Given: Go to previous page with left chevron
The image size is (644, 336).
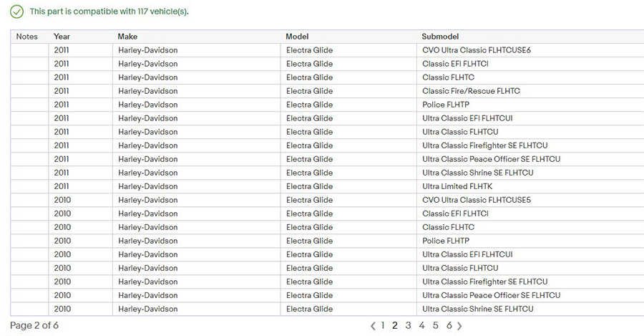Looking at the screenshot, I should click(373, 326).
